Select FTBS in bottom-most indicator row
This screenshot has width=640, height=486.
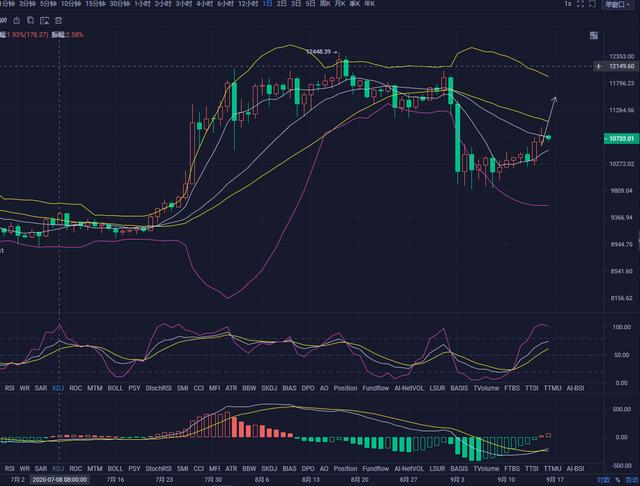(x=512, y=468)
